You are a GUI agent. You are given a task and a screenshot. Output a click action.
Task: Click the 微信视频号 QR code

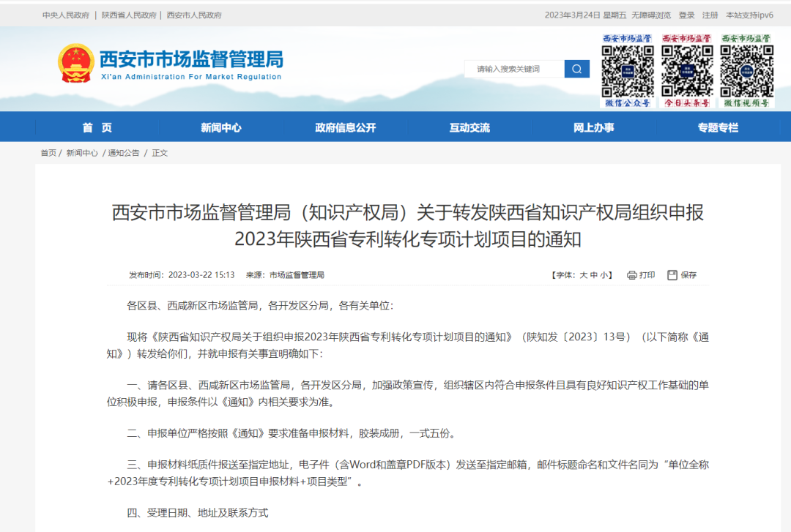tap(746, 71)
